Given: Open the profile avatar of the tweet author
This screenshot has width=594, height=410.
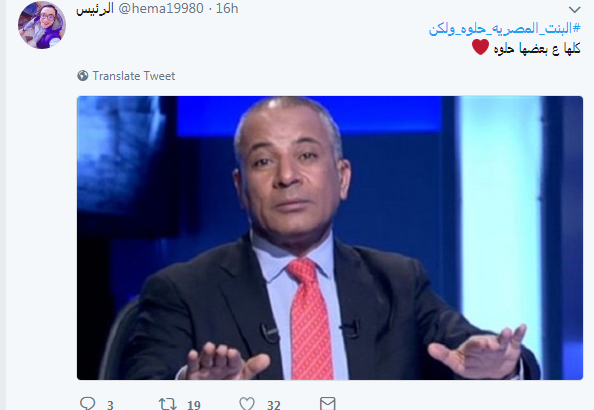Looking at the screenshot, I should coord(42,25).
